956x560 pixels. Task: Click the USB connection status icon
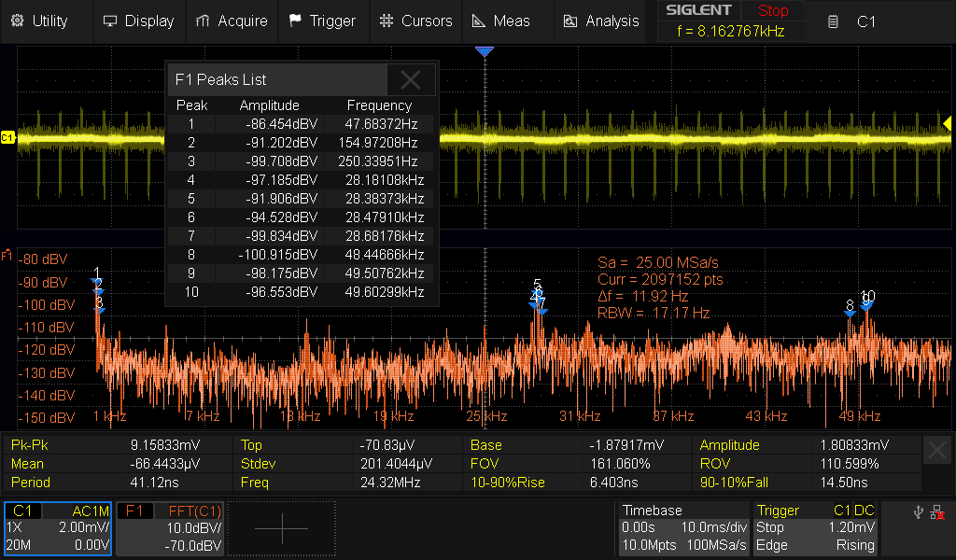point(919,511)
